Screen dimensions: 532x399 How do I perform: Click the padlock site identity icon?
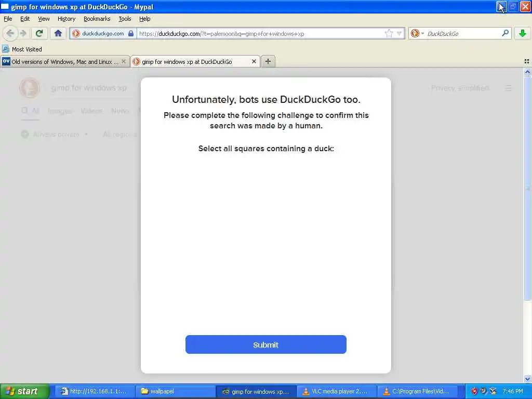point(131,33)
